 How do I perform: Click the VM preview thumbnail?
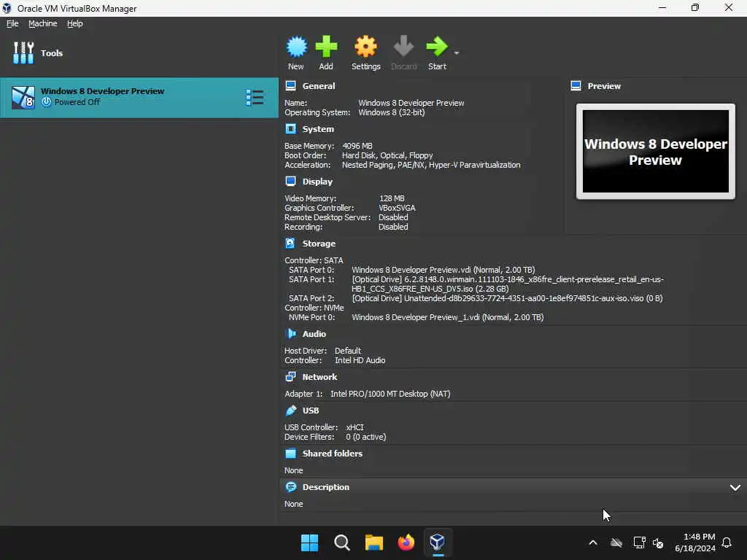[x=656, y=152]
